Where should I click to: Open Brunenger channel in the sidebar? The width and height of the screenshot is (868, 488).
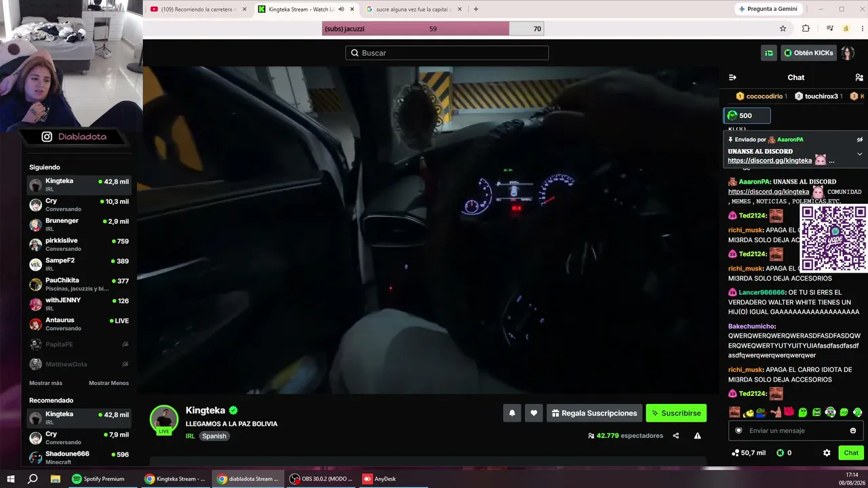coord(79,224)
